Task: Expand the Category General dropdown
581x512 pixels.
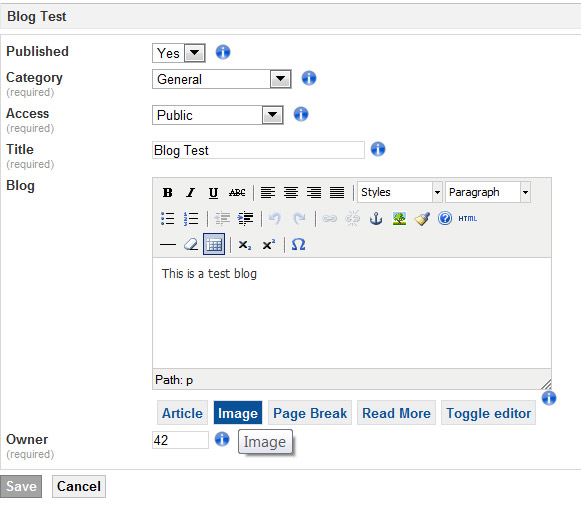Action: pyautogui.click(x=222, y=79)
